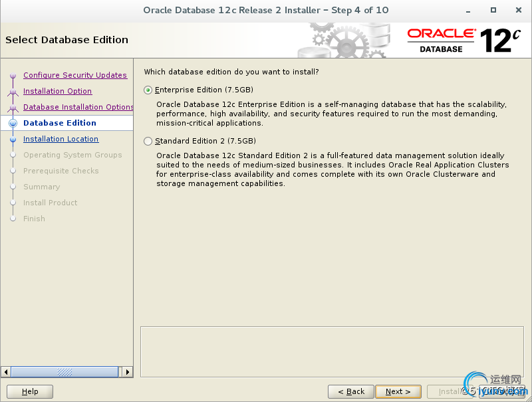
Task: Click the disabled Summary step
Action: tap(41, 187)
